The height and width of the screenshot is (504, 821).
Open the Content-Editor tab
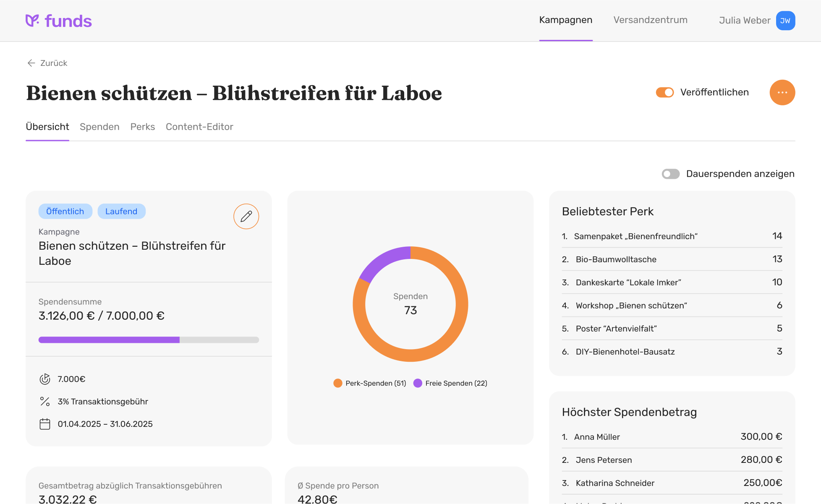[x=199, y=127]
